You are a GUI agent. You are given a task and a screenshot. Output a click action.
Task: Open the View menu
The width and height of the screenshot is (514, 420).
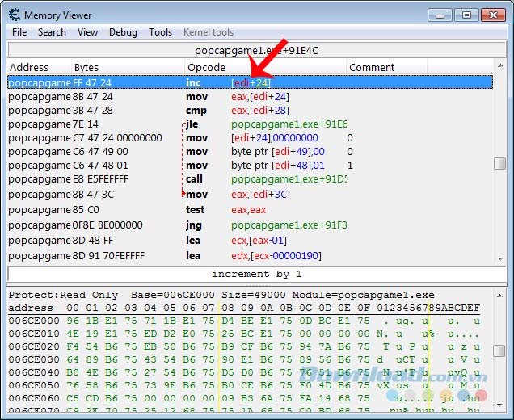point(87,32)
